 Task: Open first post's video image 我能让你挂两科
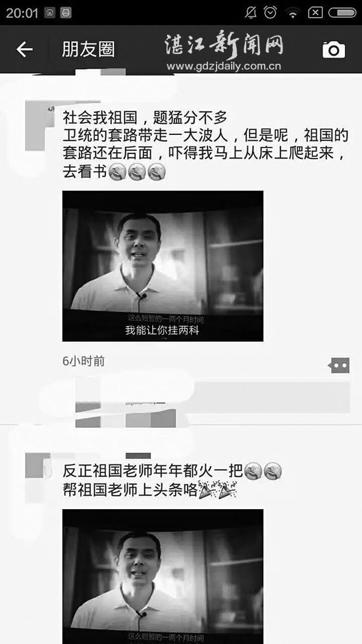click(x=163, y=266)
